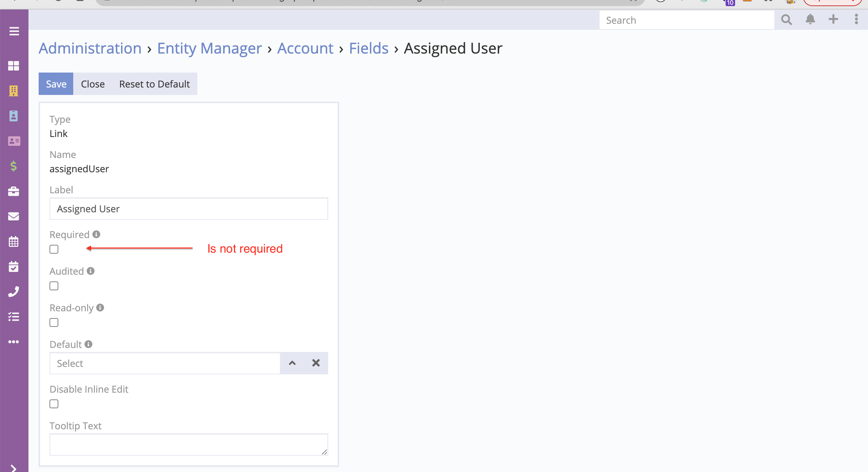This screenshot has width=868, height=472.
Task: Clear the Default field with X button
Action: (316, 363)
